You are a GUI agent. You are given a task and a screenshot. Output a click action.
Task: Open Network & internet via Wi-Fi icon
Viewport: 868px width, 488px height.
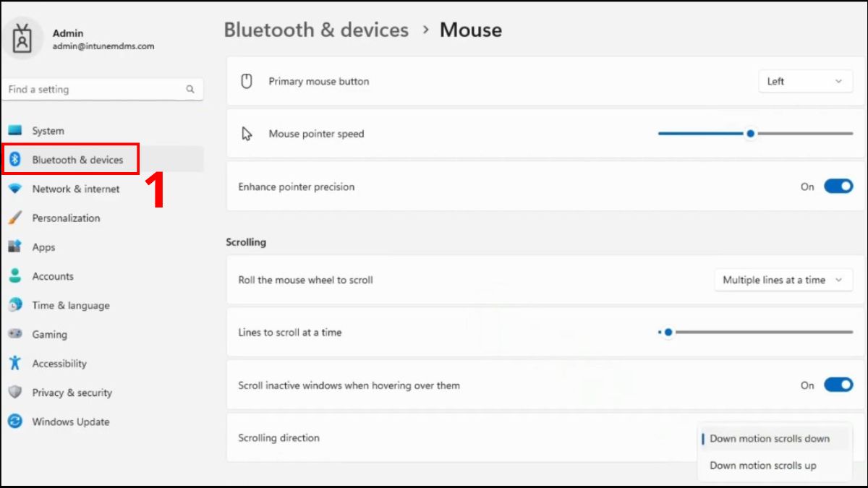[x=15, y=189]
